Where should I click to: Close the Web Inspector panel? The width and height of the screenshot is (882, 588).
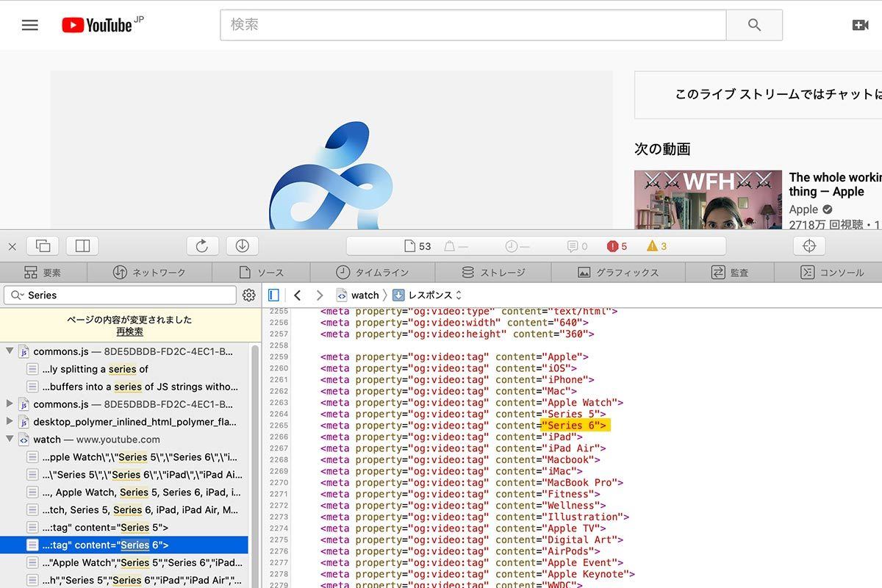point(12,246)
